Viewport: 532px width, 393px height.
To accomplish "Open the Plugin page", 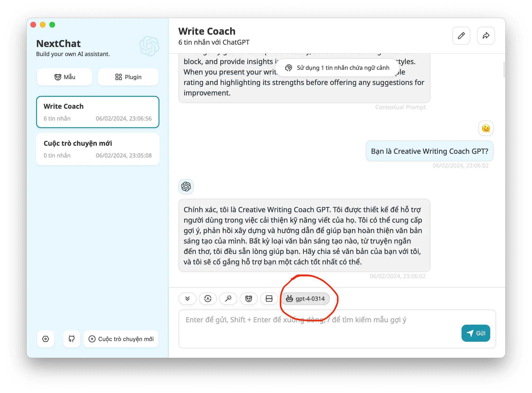I will 128,77.
